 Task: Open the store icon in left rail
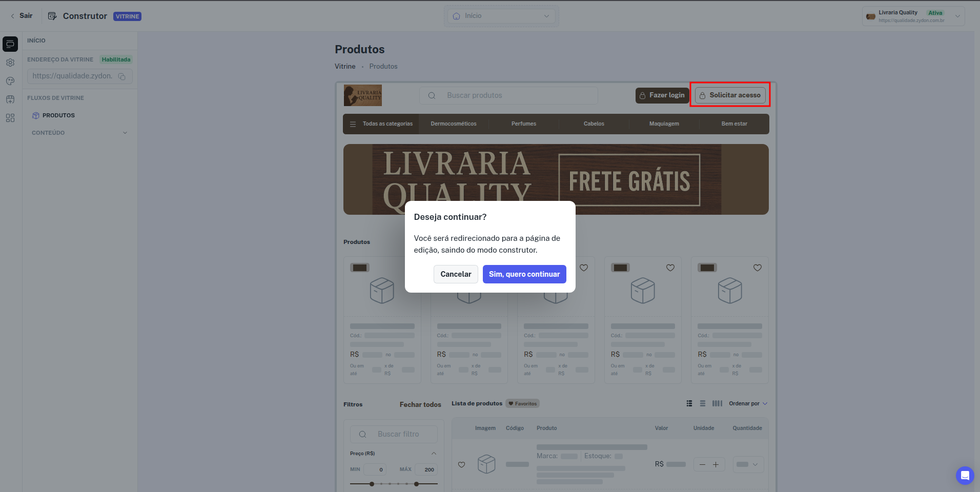tap(10, 99)
